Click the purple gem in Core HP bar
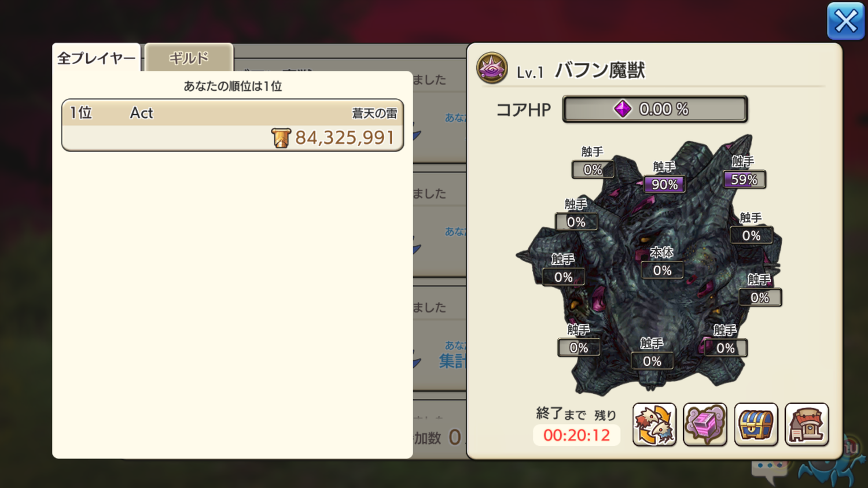Screen dimensions: 868x488 [623, 109]
